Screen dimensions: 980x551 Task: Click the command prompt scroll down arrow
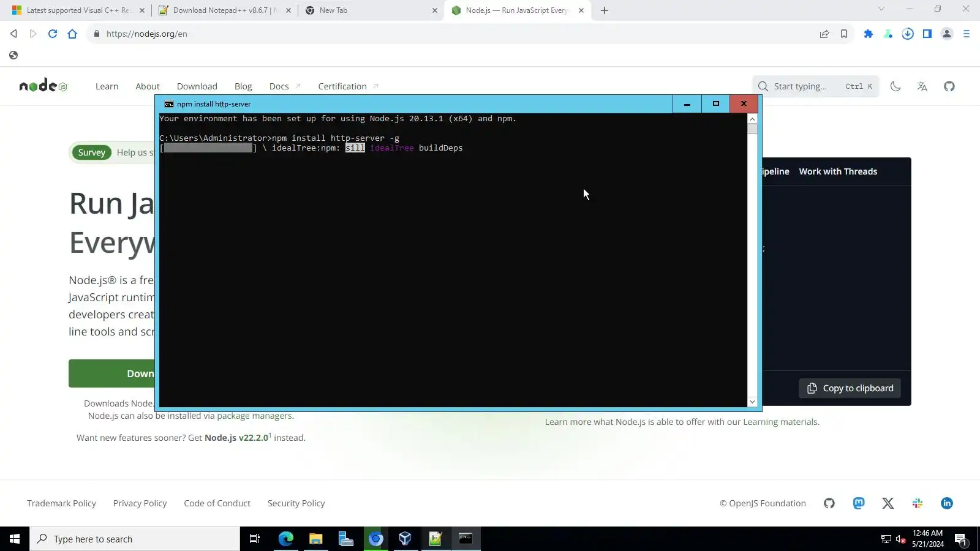coord(752,402)
